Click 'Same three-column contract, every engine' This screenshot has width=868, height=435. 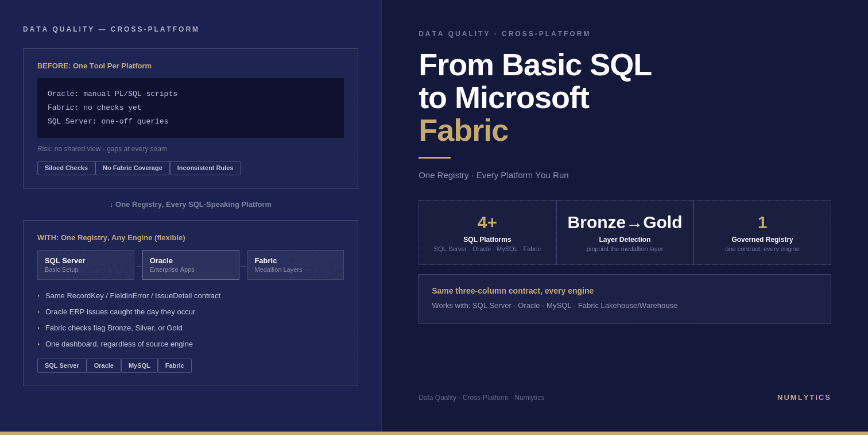[x=513, y=291]
